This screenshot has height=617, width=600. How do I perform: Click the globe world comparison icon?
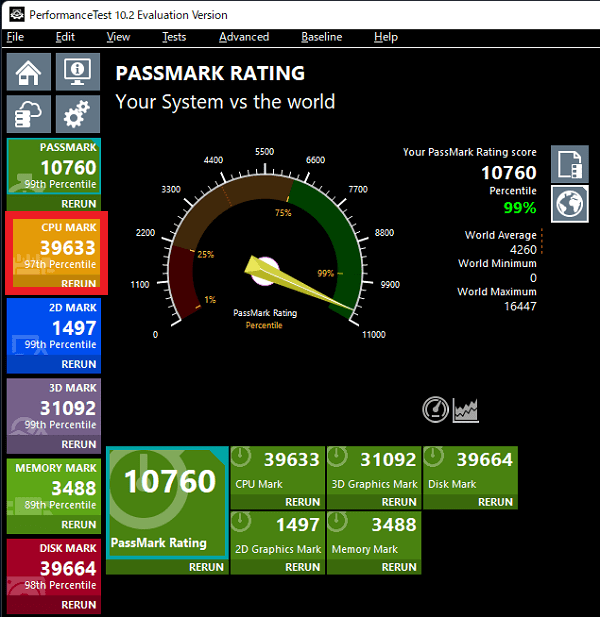pos(570,204)
